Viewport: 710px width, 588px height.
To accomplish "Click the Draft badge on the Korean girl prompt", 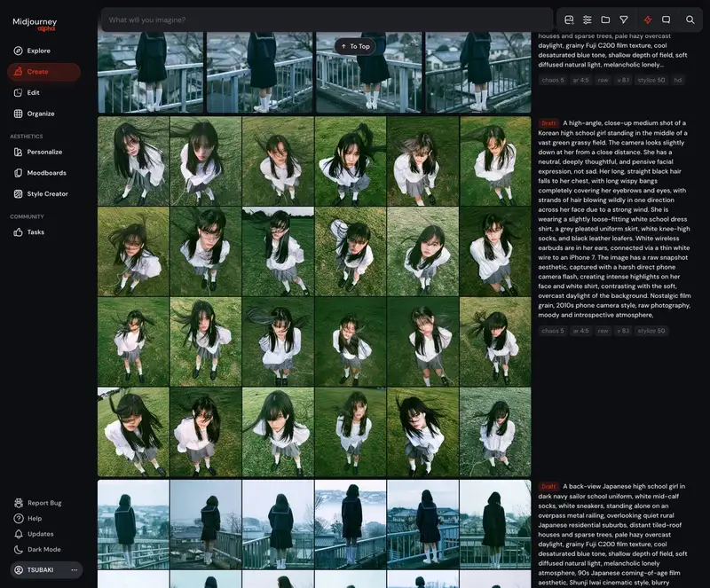I will pyautogui.click(x=548, y=123).
